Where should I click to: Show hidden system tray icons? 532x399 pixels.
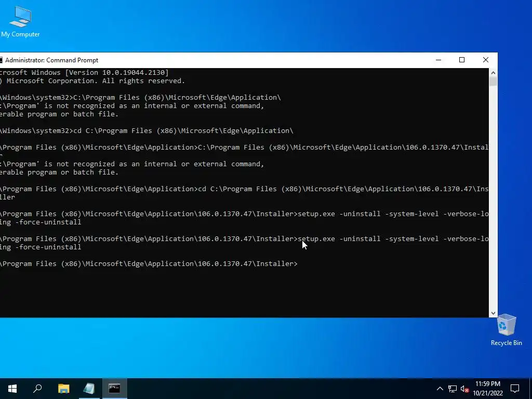pos(440,389)
